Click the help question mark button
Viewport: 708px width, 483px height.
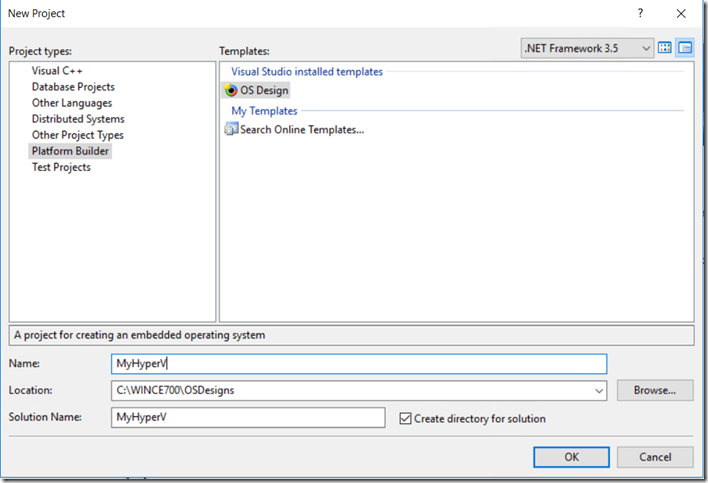coord(640,13)
